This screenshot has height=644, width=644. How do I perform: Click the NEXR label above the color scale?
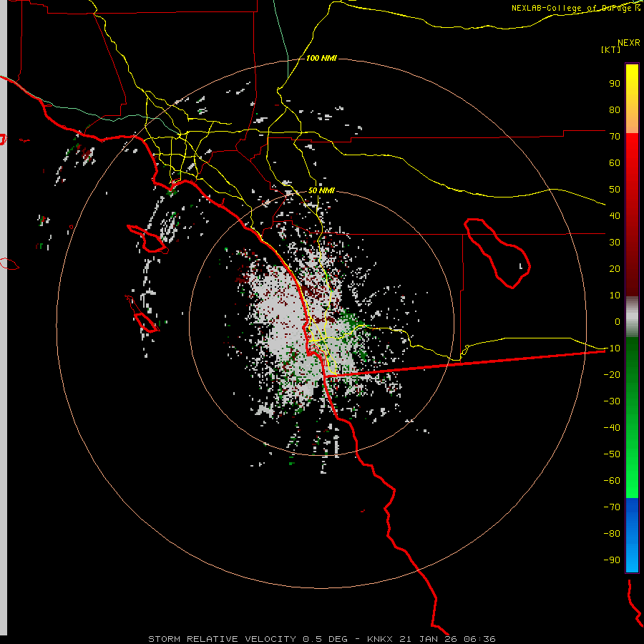coord(628,43)
